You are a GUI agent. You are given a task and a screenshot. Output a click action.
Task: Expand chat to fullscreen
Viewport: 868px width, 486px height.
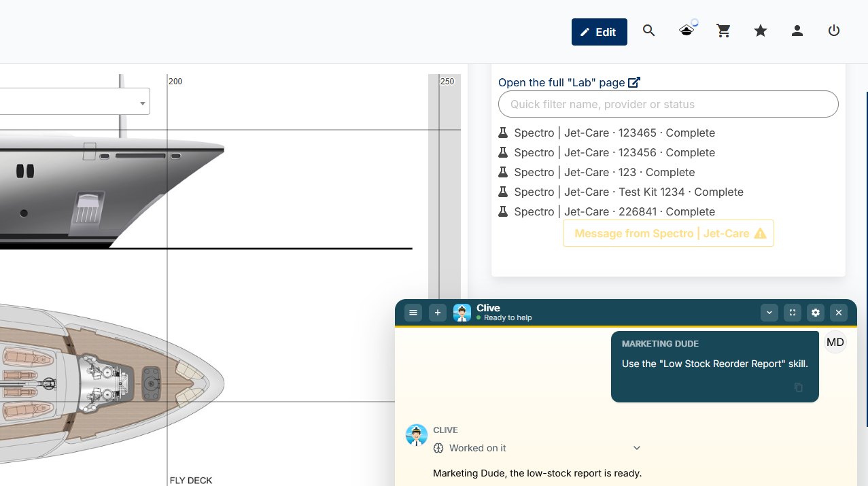coord(793,313)
